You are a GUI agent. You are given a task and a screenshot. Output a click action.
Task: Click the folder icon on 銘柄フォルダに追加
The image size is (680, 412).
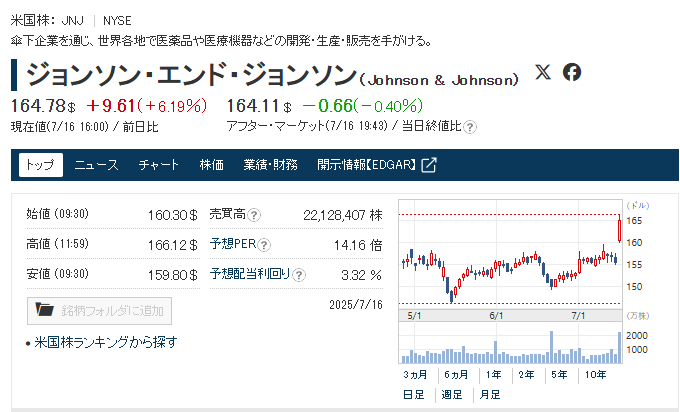coord(45,310)
